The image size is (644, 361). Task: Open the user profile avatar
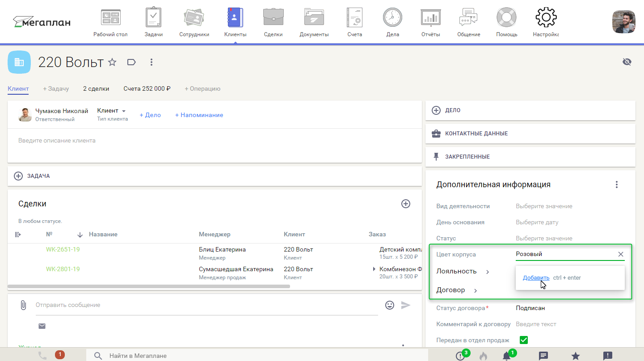(x=623, y=21)
